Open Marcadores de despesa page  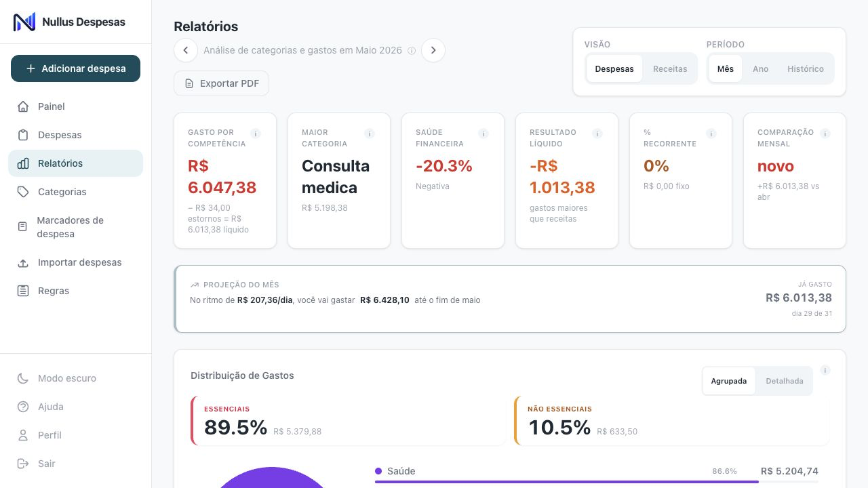click(76, 227)
